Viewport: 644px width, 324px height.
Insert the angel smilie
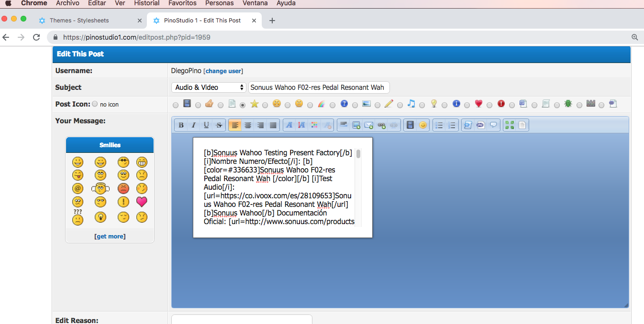(100, 188)
